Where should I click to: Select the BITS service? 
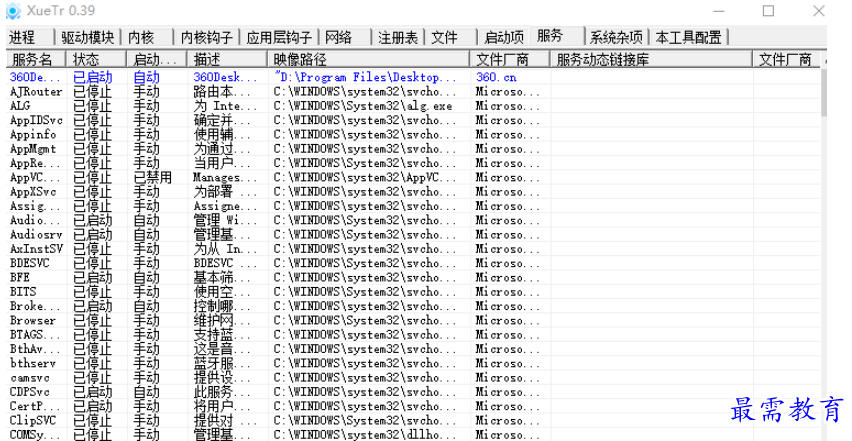pos(23,292)
